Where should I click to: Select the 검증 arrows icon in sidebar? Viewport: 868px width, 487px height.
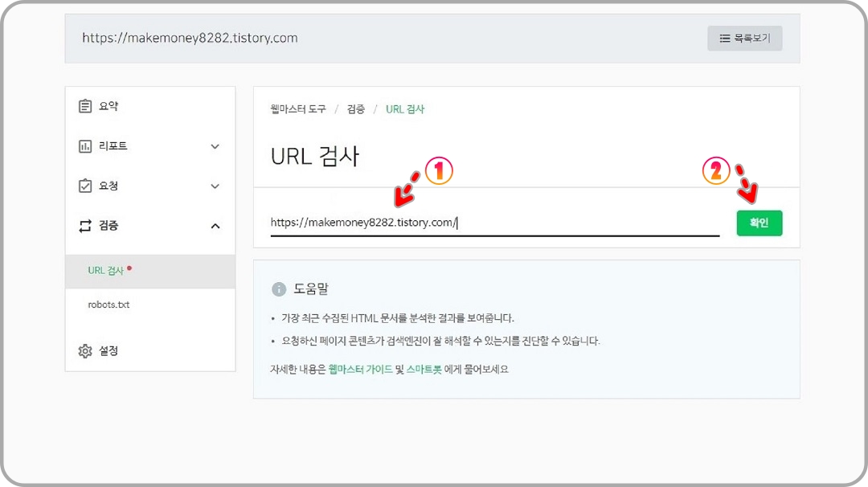click(85, 226)
